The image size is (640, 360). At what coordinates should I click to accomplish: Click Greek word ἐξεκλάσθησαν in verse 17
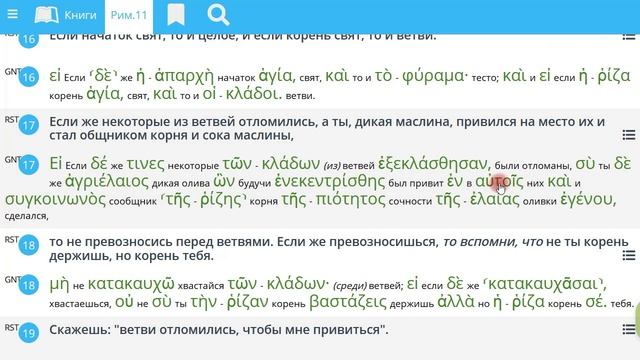point(434,164)
